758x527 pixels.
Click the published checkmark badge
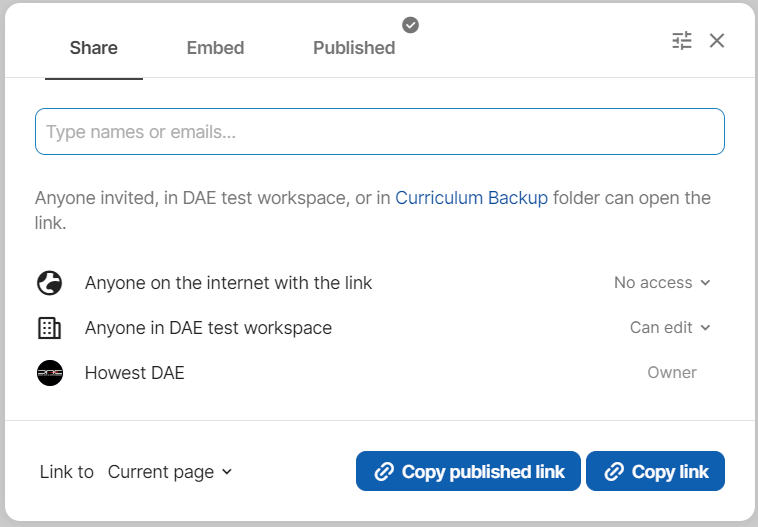click(410, 25)
